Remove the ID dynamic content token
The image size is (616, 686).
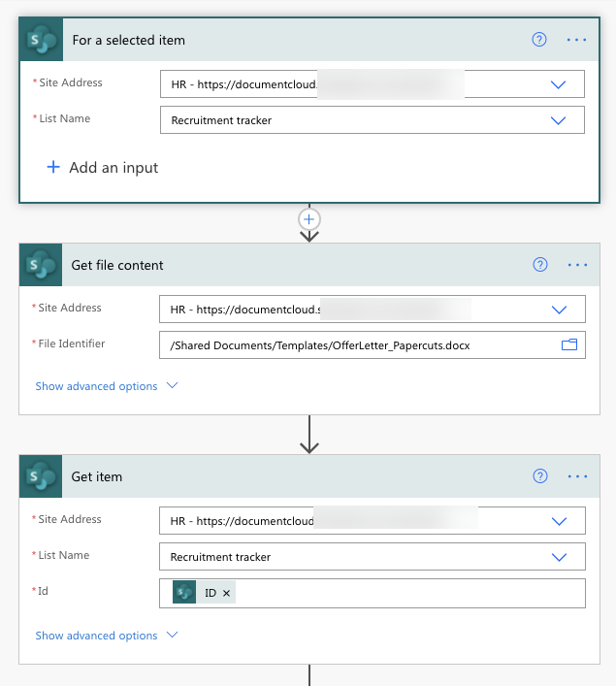pyautogui.click(x=227, y=593)
